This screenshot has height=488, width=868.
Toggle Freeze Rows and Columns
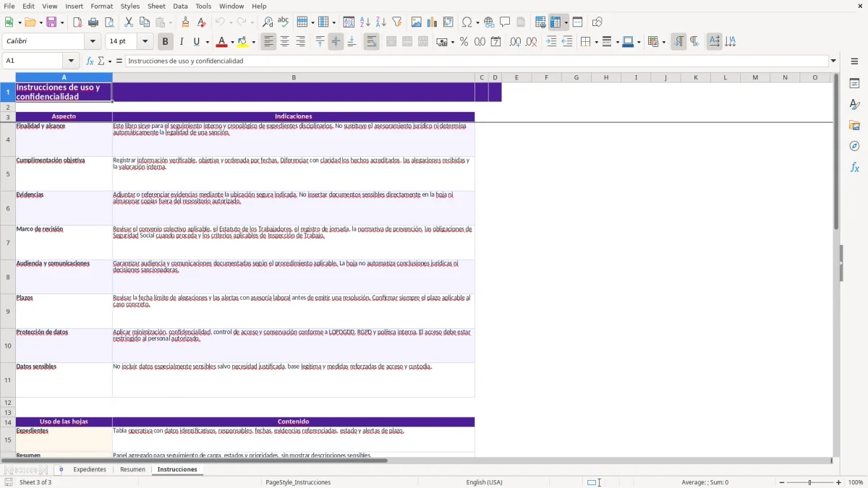coord(556,22)
